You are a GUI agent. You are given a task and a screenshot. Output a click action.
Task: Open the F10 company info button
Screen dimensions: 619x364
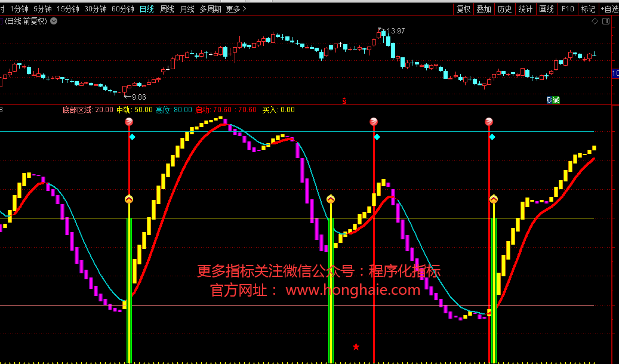coord(568,9)
